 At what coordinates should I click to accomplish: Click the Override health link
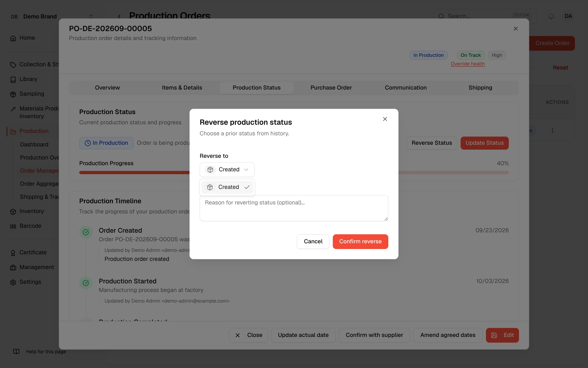[468, 64]
